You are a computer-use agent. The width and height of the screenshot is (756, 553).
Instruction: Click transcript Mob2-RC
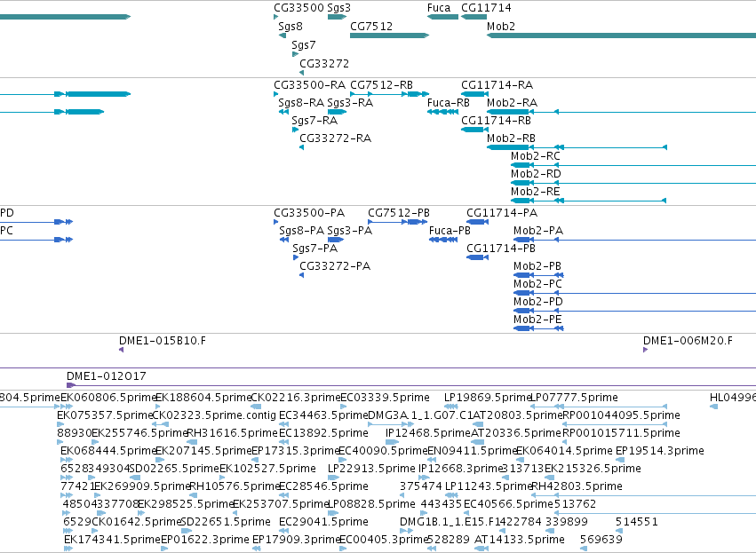pos(536,156)
